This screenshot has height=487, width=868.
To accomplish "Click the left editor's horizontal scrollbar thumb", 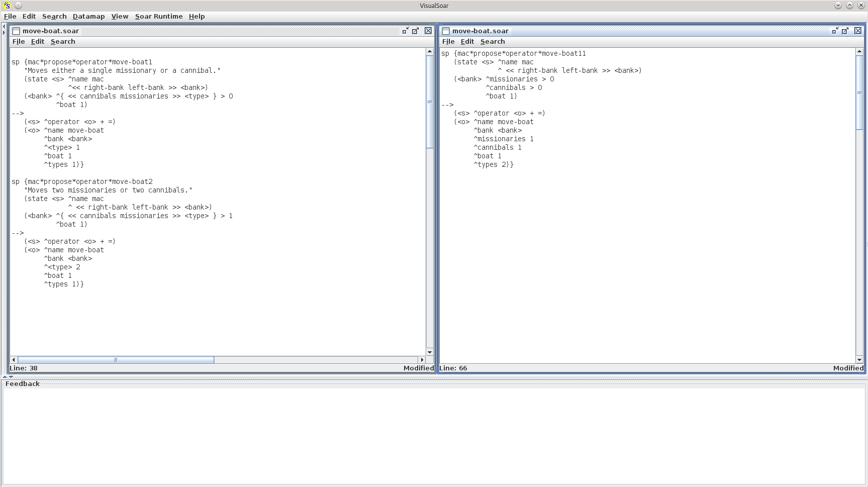I will tap(116, 360).
